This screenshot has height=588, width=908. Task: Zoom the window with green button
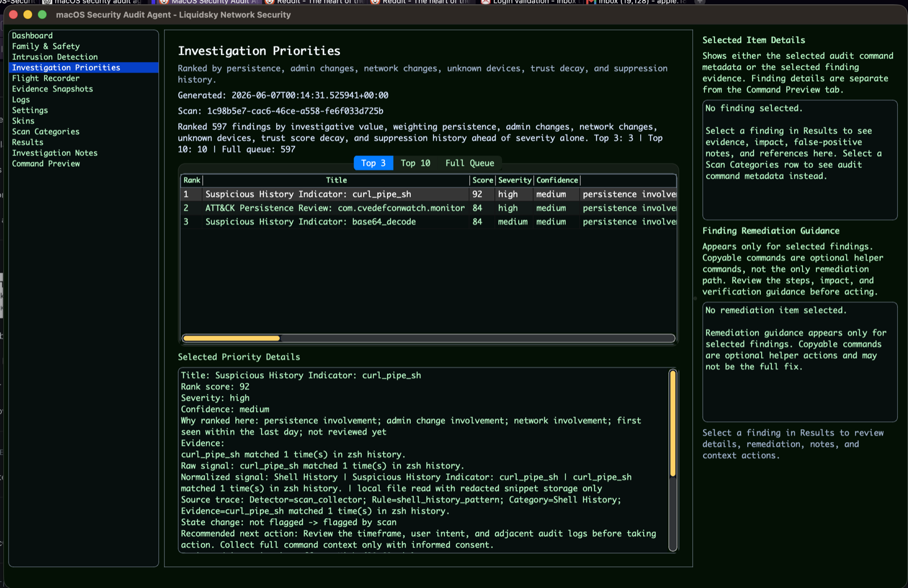[42, 15]
